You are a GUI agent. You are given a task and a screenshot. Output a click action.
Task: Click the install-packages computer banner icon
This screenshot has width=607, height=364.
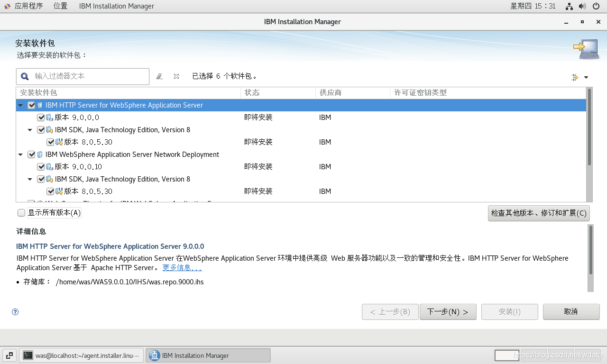(x=586, y=49)
